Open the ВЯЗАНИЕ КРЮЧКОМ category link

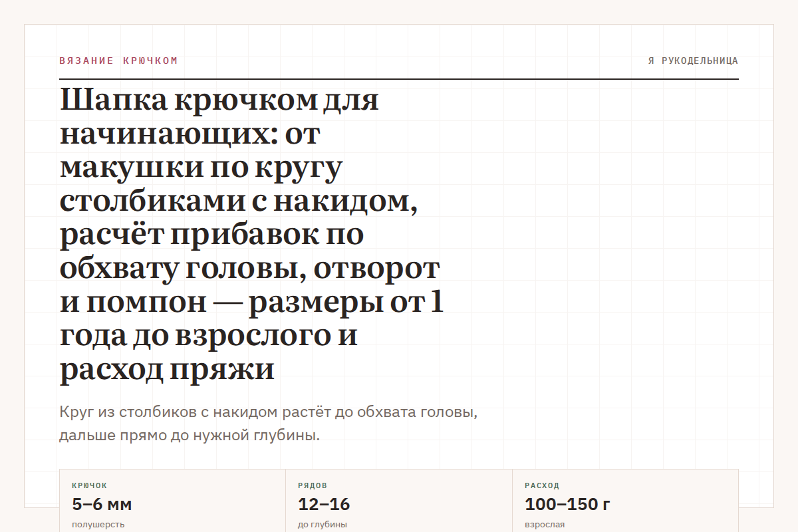tap(118, 61)
